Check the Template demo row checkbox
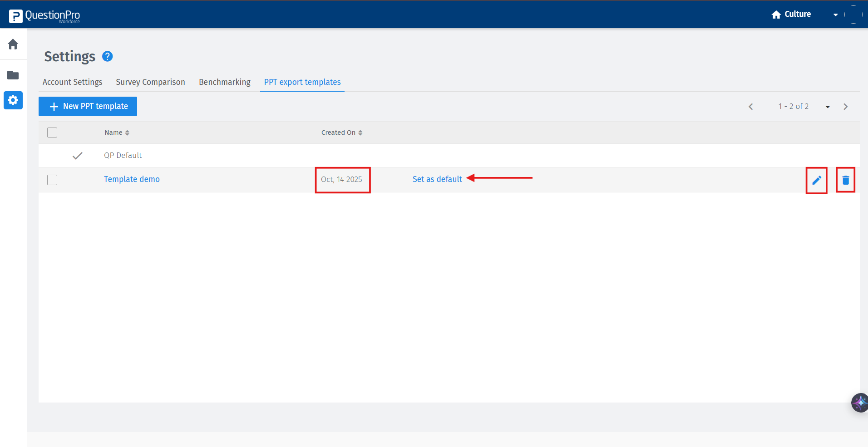The image size is (868, 447). pyautogui.click(x=52, y=180)
